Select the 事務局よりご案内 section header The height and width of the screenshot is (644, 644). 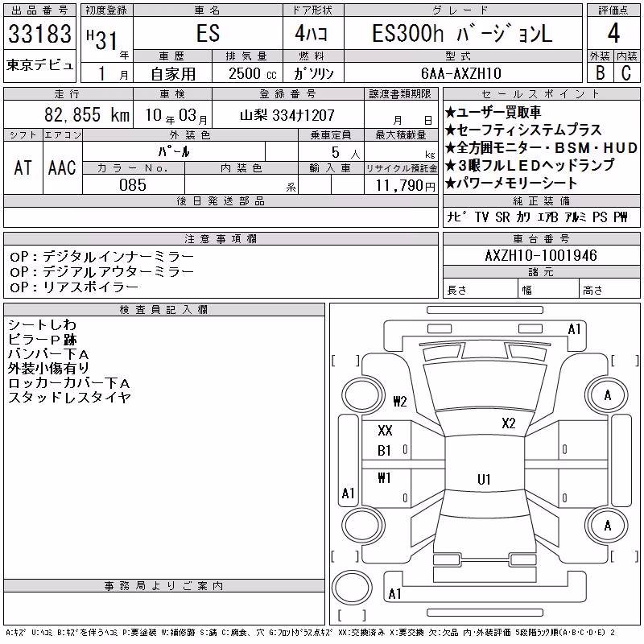(163, 586)
